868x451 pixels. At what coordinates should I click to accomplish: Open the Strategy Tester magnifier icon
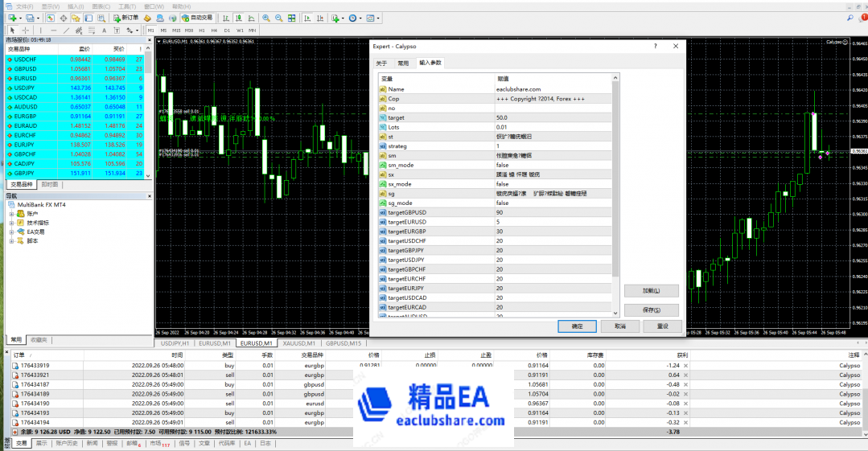101,18
